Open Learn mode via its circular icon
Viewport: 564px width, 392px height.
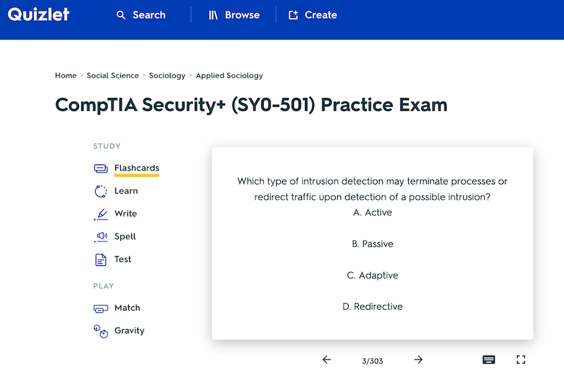click(101, 191)
